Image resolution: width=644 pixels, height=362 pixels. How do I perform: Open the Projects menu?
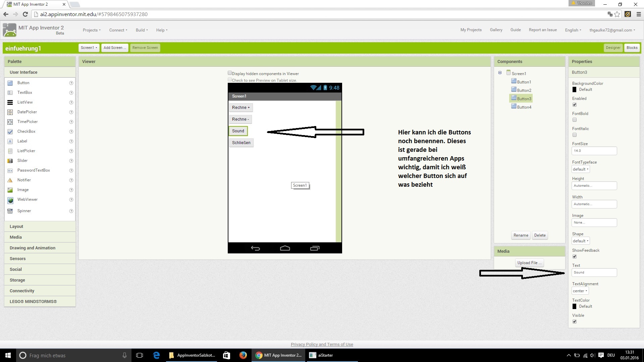(x=92, y=30)
